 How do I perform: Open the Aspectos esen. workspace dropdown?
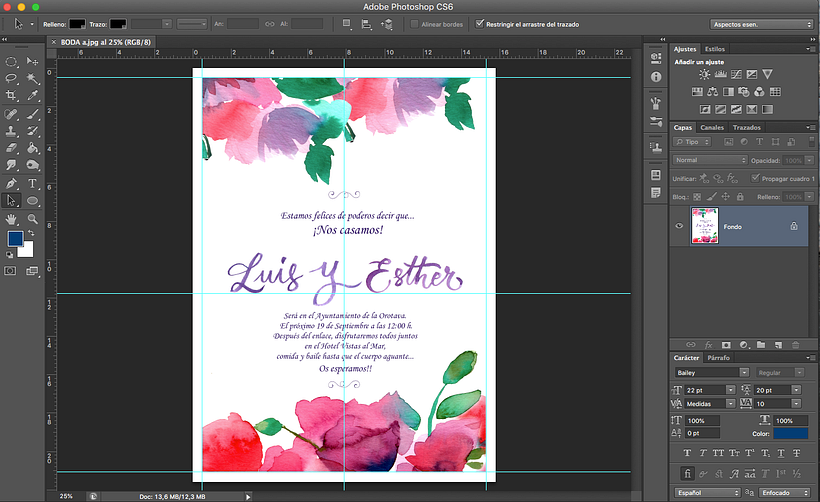coord(761,25)
